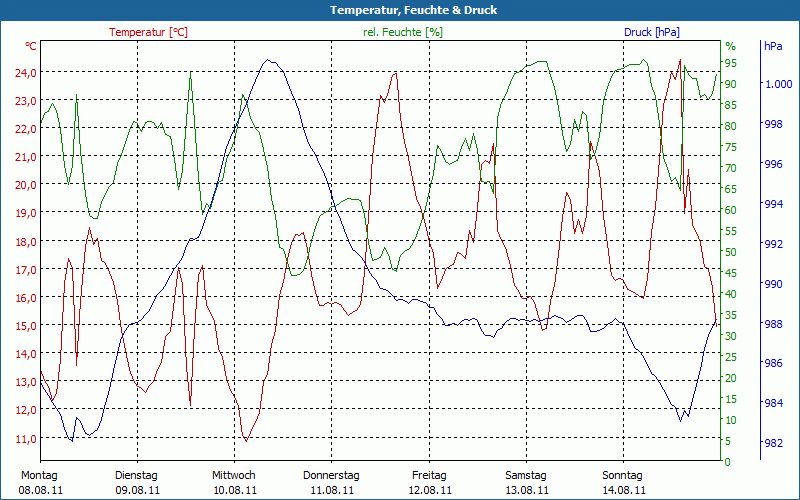The width and height of the screenshot is (800, 500).
Task: Click the '24,0' temperature axis value
Action: tap(26, 73)
